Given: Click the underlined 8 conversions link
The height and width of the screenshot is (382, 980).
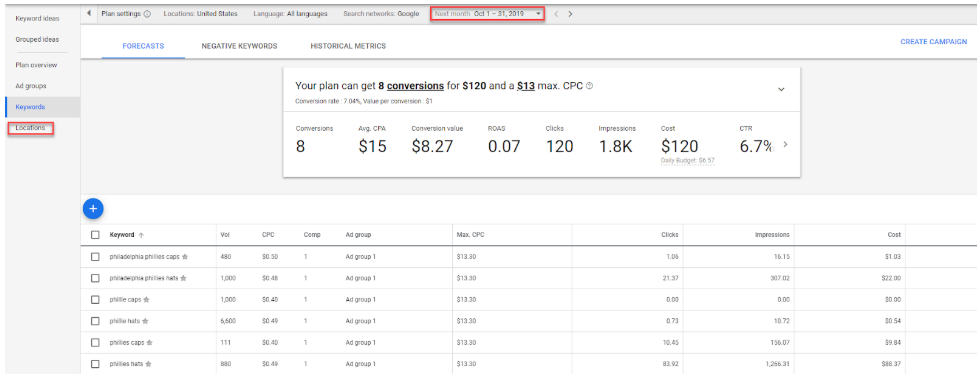Looking at the screenshot, I should pos(411,86).
